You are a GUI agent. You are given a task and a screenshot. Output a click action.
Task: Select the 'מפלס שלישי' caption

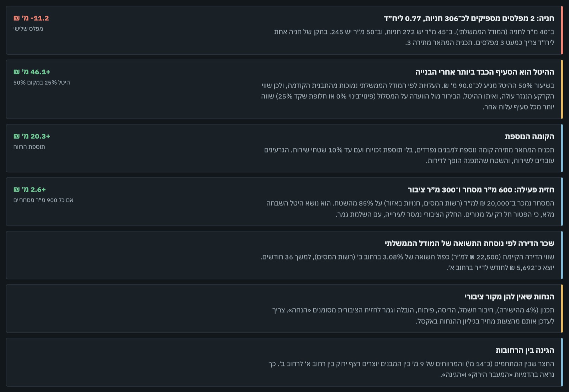point(28,29)
